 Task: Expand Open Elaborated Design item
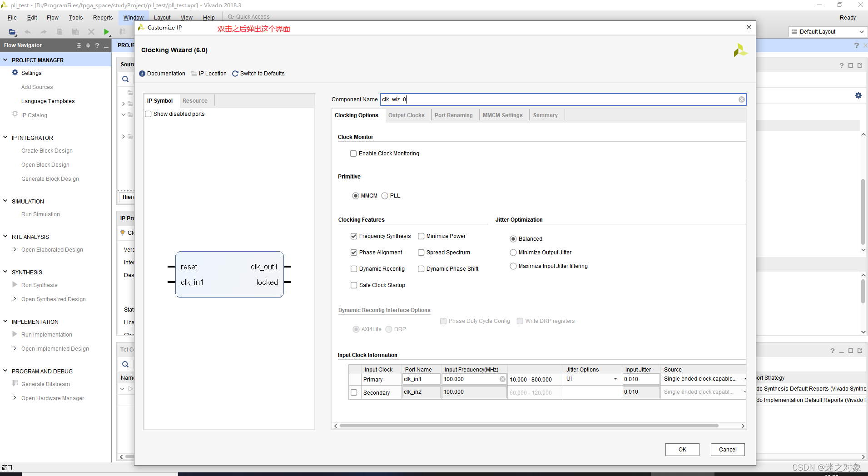(15, 249)
